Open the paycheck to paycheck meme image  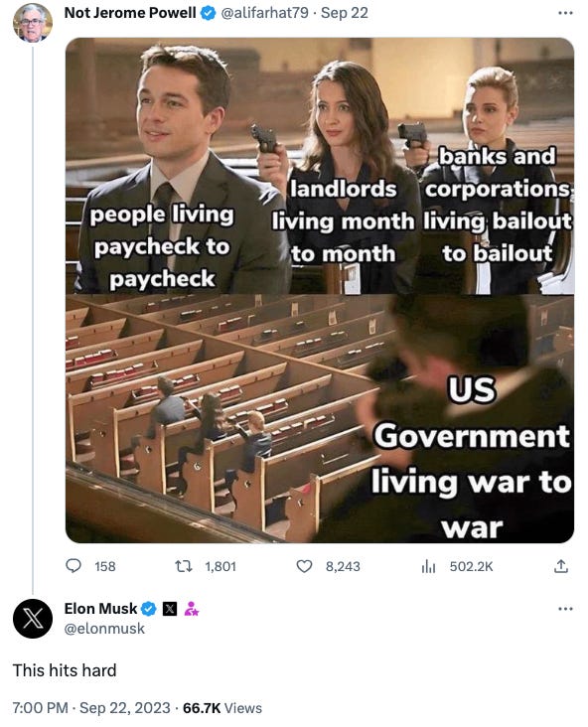320,290
